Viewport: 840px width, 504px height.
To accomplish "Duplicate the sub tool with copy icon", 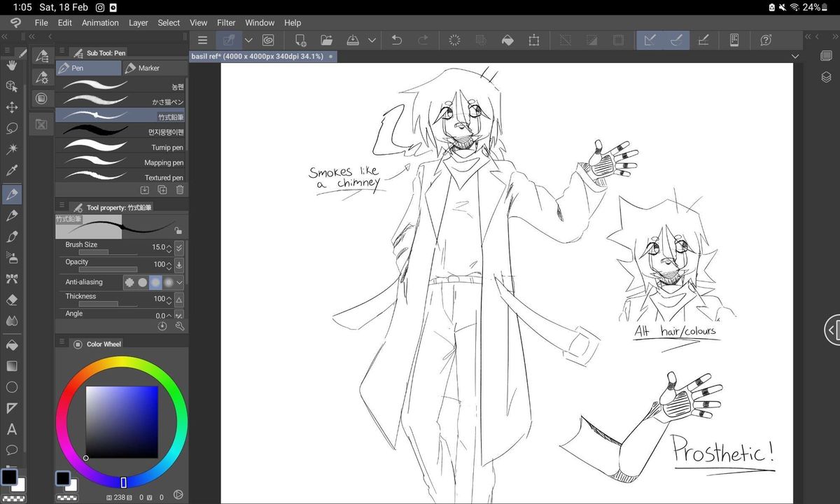I will [x=162, y=190].
